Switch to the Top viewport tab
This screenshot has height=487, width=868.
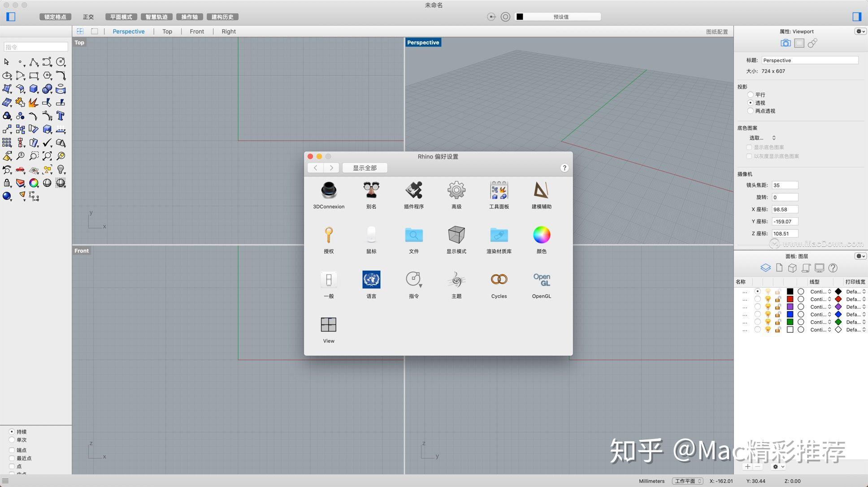[x=167, y=31]
